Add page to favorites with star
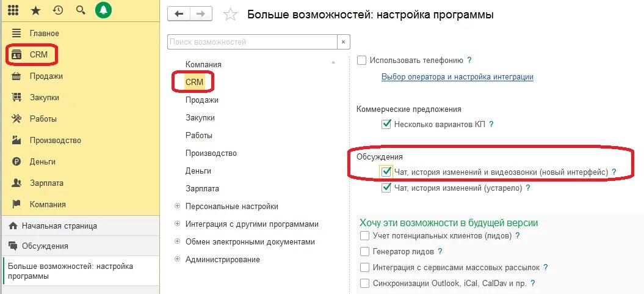This screenshot has width=644, height=294. tap(230, 15)
